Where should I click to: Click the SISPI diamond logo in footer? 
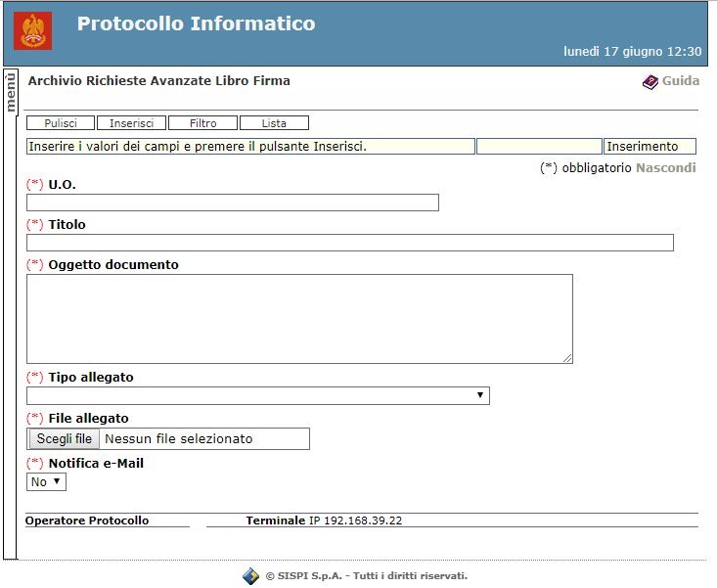(250, 576)
